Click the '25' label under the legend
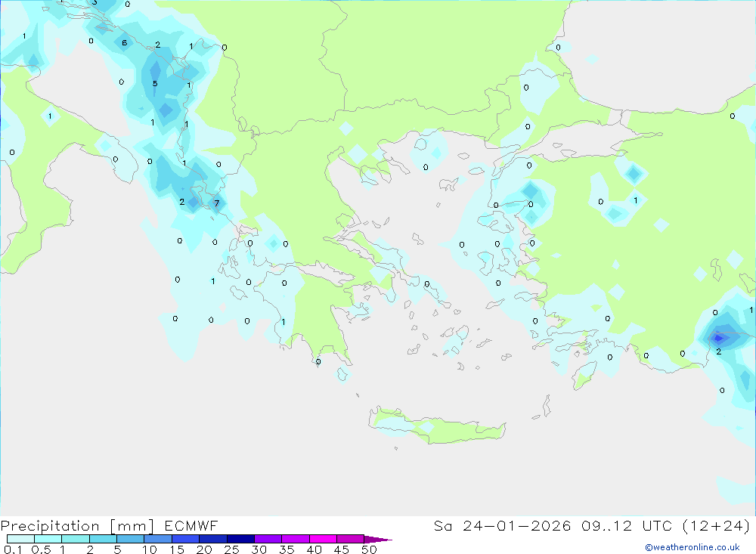 coord(231,549)
